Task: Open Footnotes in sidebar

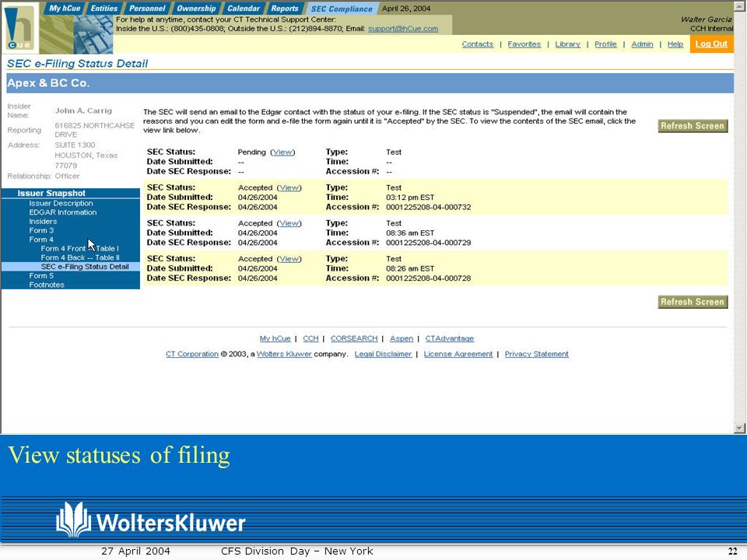Action: 47,285
